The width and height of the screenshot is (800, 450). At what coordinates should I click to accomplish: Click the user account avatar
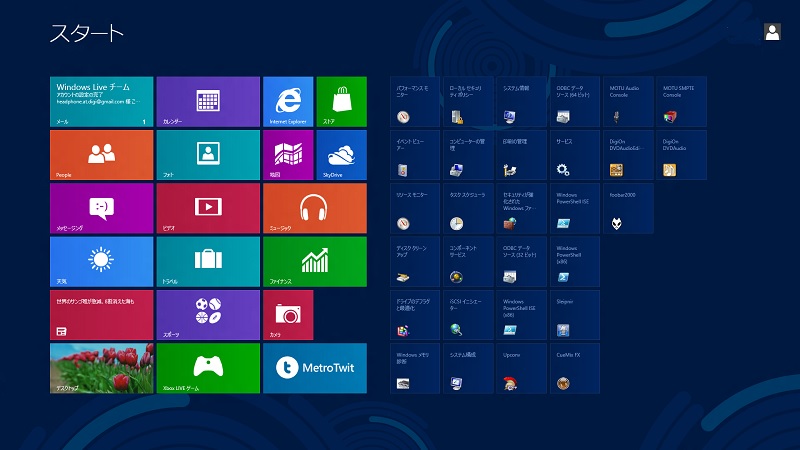click(772, 32)
